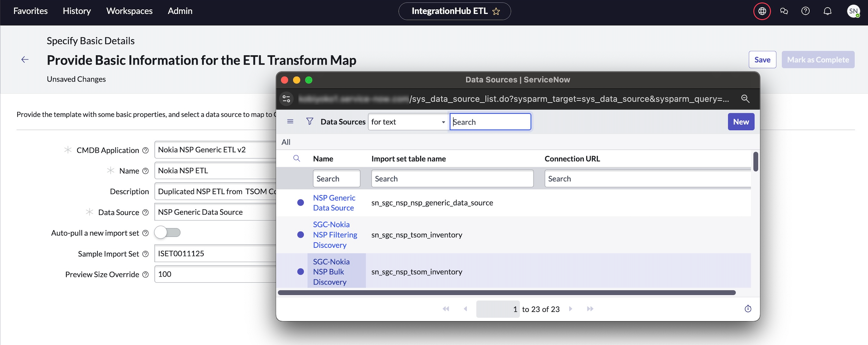Show help for Sample Import Set
868x345 pixels.
coord(145,254)
